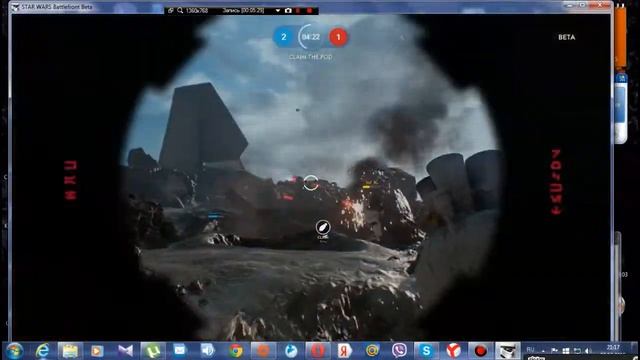Open the media player taskbar icon

97,351
